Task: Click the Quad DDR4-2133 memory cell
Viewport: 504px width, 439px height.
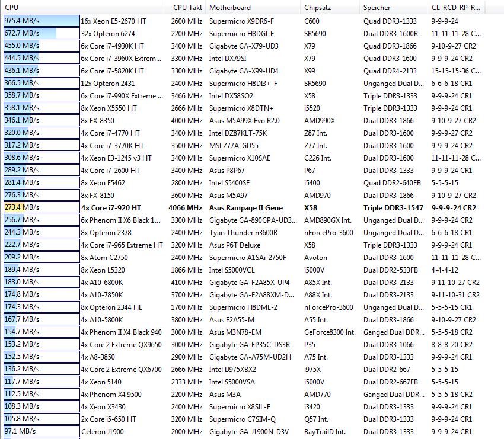Action: point(390,71)
